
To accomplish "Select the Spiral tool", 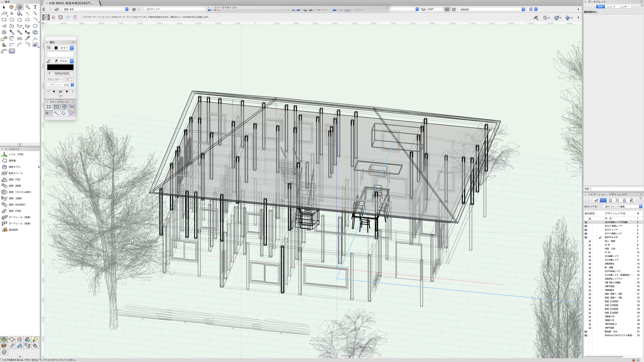I will click(4, 32).
